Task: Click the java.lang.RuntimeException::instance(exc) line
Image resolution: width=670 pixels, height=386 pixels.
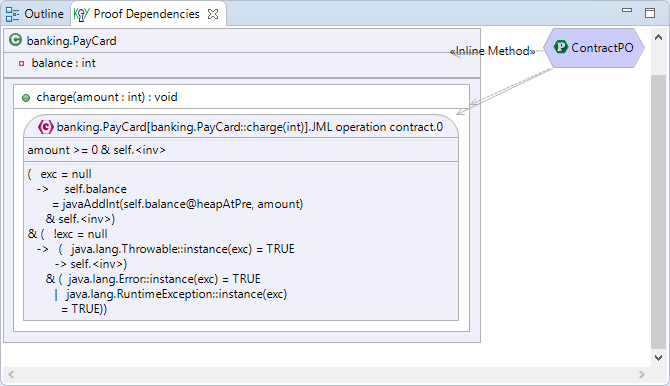Action: 176,294
